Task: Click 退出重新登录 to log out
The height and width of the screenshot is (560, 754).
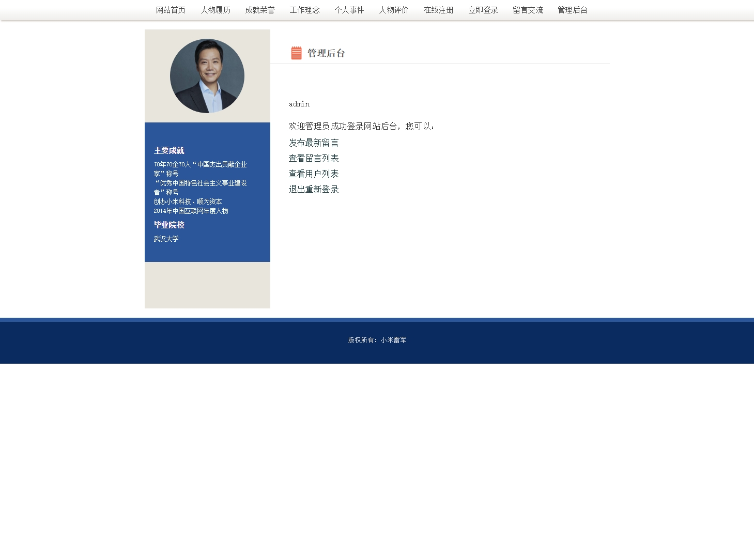Action: pyautogui.click(x=314, y=189)
